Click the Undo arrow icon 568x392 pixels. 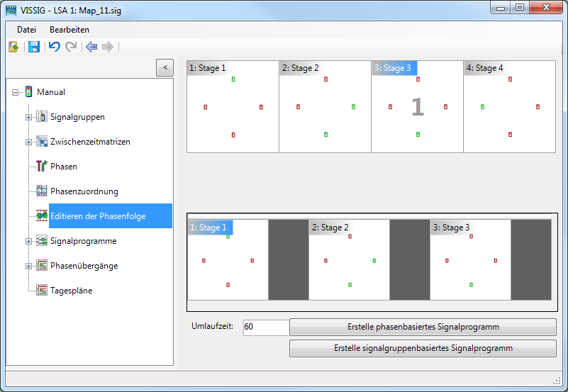tap(54, 47)
